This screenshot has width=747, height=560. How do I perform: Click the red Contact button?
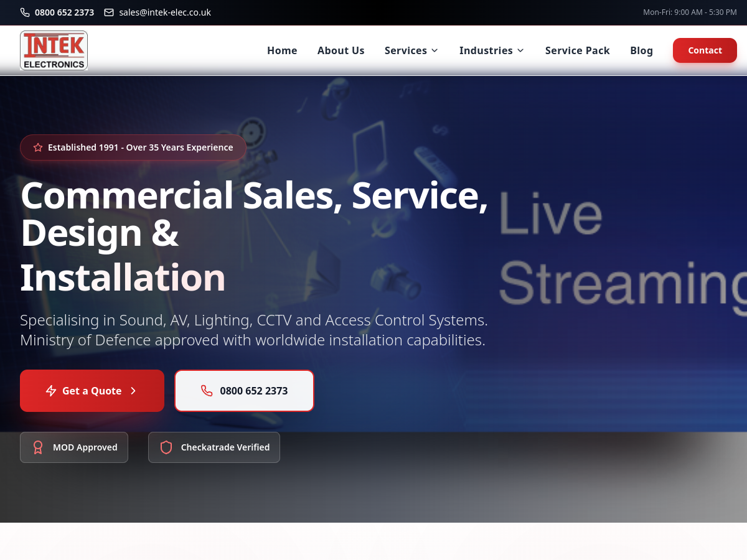click(705, 50)
